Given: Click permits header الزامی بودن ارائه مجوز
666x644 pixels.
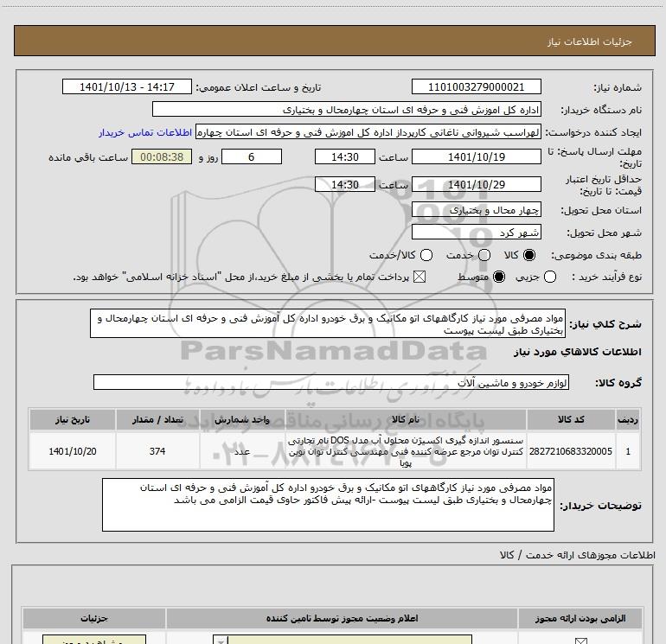Looking at the screenshot, I should point(580,618).
